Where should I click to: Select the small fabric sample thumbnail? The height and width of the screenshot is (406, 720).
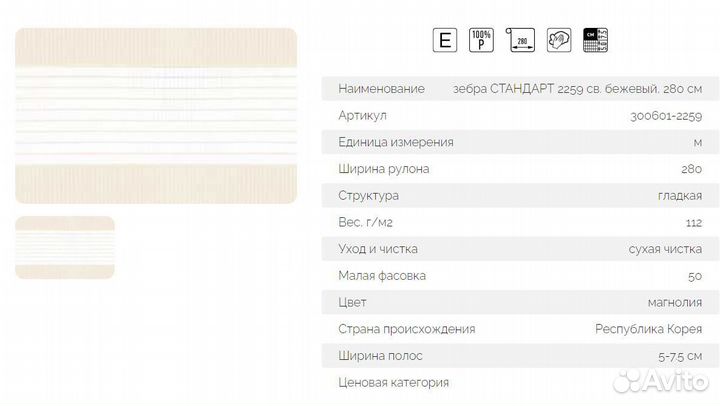coord(65,248)
